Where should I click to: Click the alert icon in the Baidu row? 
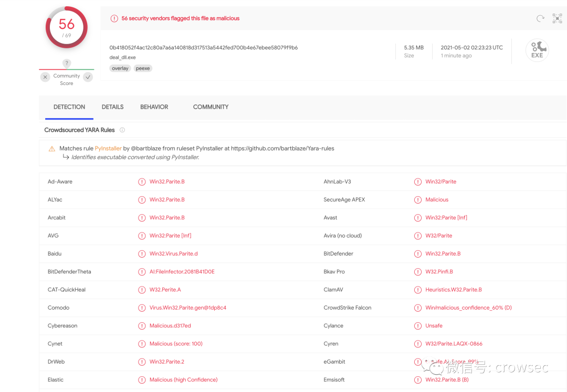[142, 254]
